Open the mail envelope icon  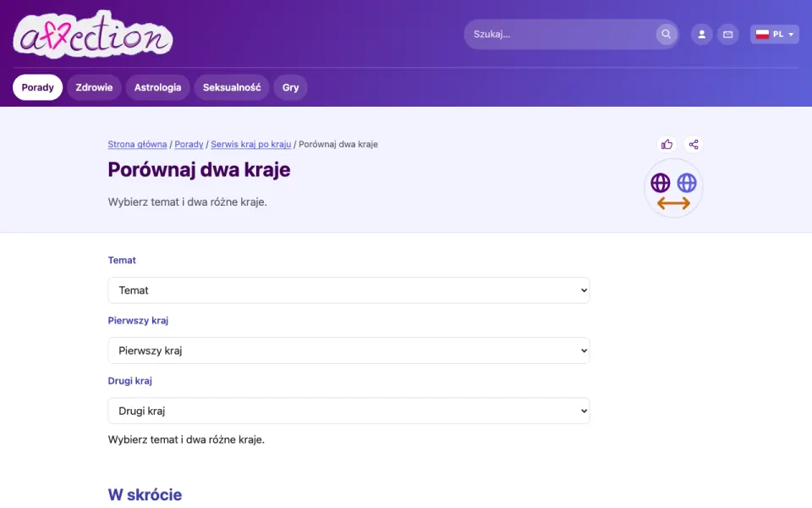pos(728,34)
